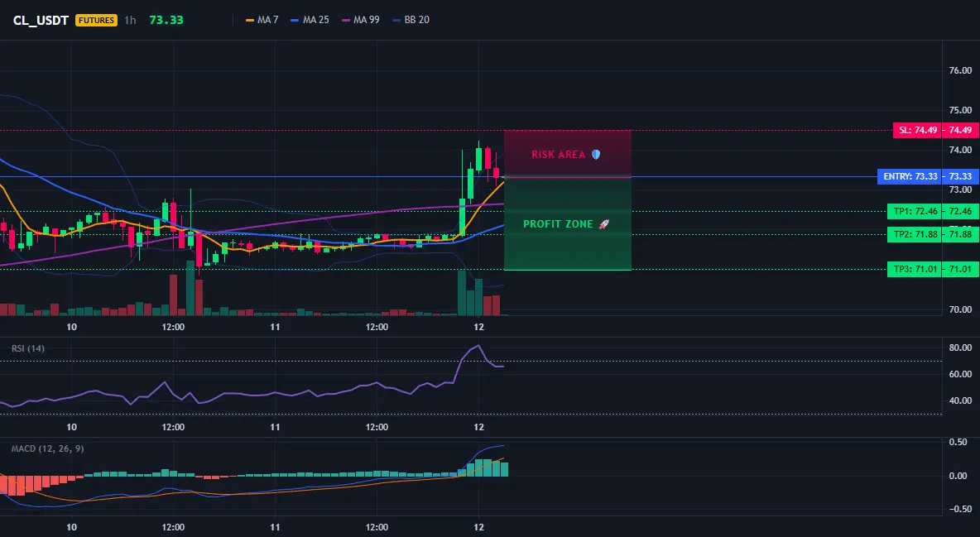The image size is (980, 537).
Task: Click the latest MACD histogram bar
Action: tap(504, 469)
